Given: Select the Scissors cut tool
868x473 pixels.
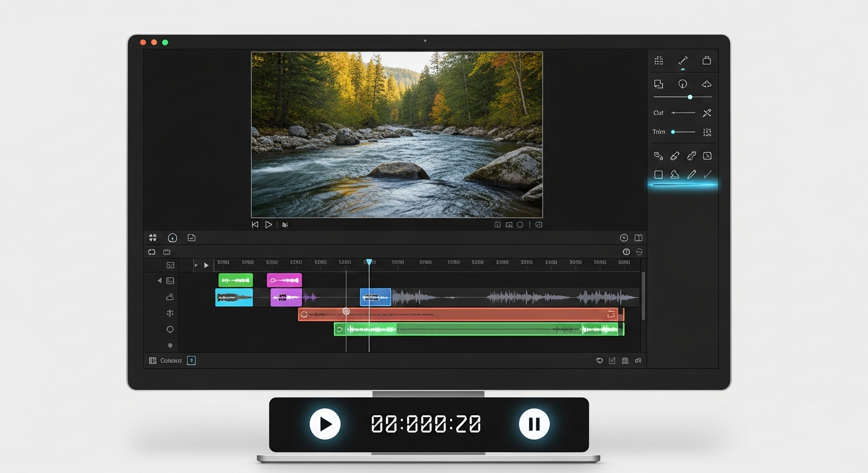Looking at the screenshot, I should 706,113.
